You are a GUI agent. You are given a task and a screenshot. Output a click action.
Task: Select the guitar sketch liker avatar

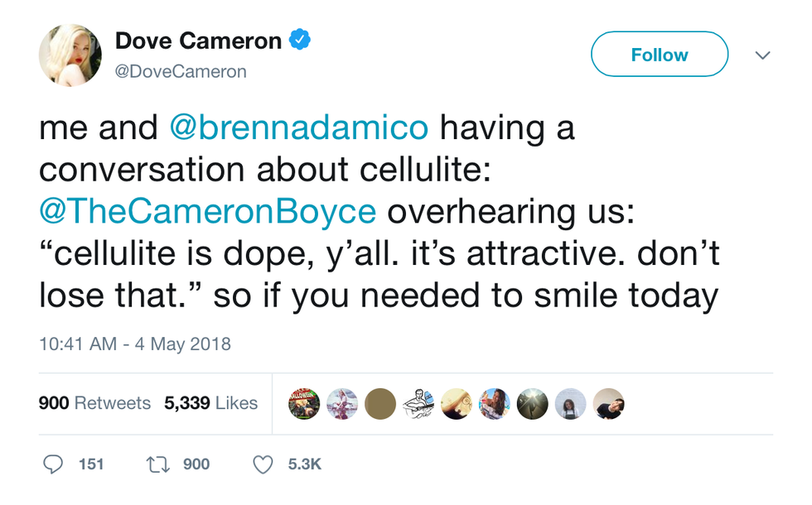418,404
